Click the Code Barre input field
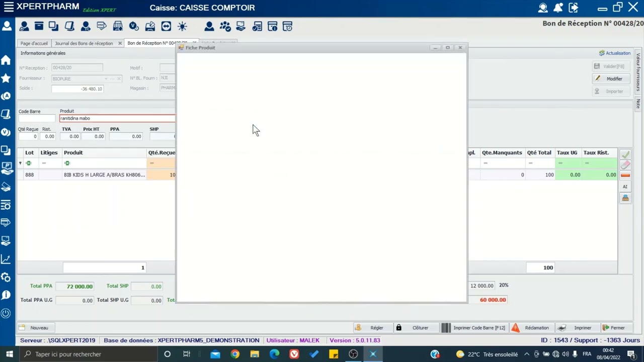This screenshot has height=362, width=644. [x=37, y=119]
